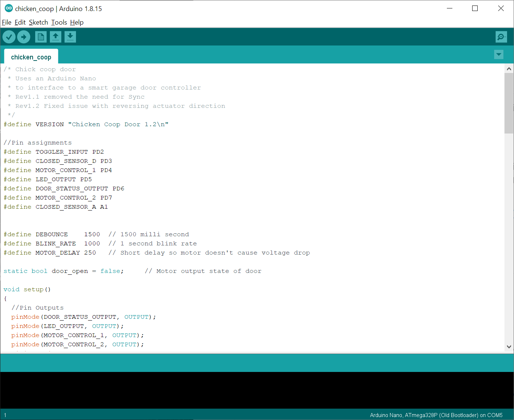Click "DOOR_STATUS_OUTPUT PD6" define line
This screenshot has height=420, width=514.
tap(64, 189)
